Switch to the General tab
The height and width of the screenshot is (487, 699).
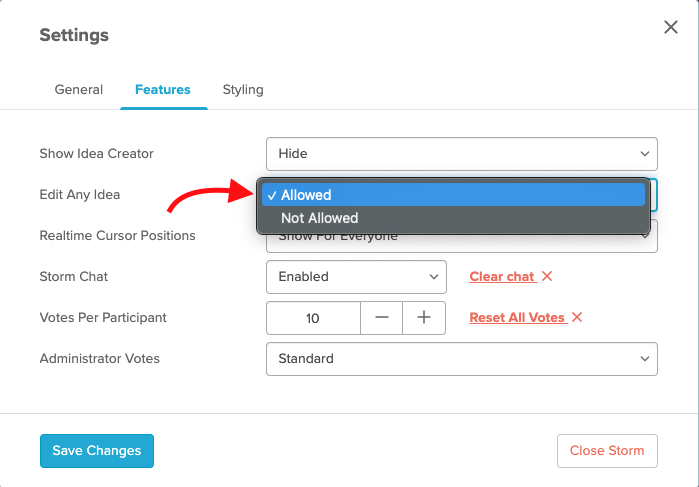(78, 90)
